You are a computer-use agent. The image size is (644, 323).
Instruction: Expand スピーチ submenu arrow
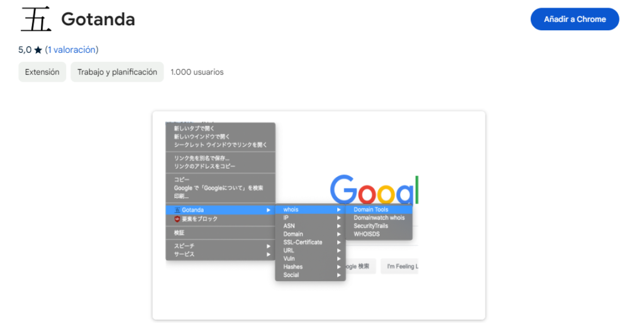tap(268, 246)
